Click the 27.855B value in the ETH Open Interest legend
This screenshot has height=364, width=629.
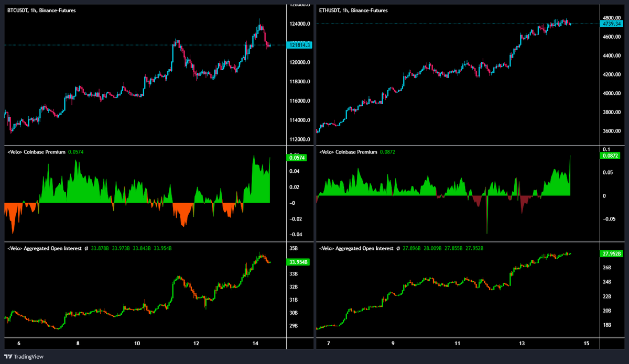453,248
